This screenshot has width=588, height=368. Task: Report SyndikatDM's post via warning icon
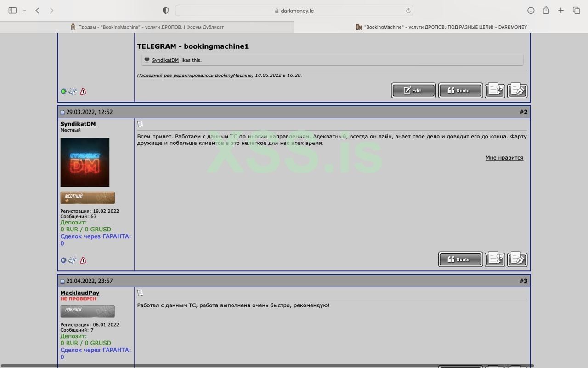[x=83, y=260]
